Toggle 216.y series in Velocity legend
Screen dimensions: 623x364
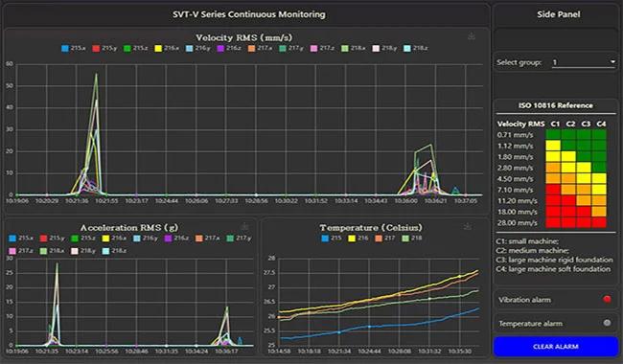tap(198, 48)
